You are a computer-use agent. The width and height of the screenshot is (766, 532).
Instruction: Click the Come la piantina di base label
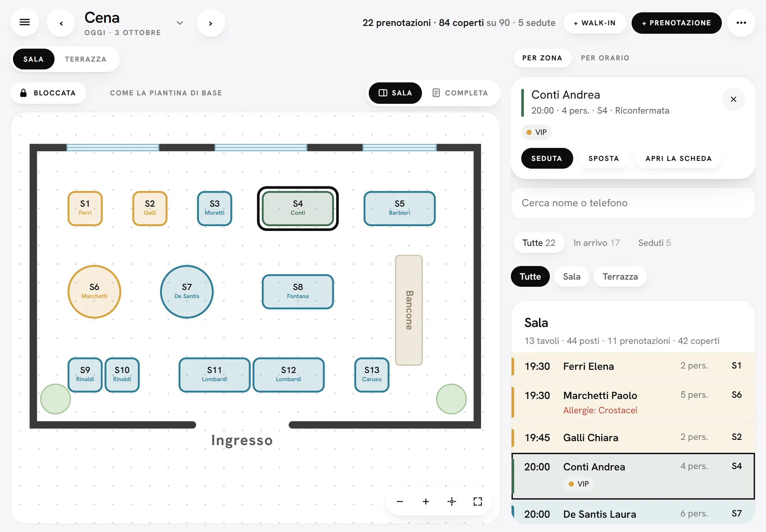click(x=166, y=93)
